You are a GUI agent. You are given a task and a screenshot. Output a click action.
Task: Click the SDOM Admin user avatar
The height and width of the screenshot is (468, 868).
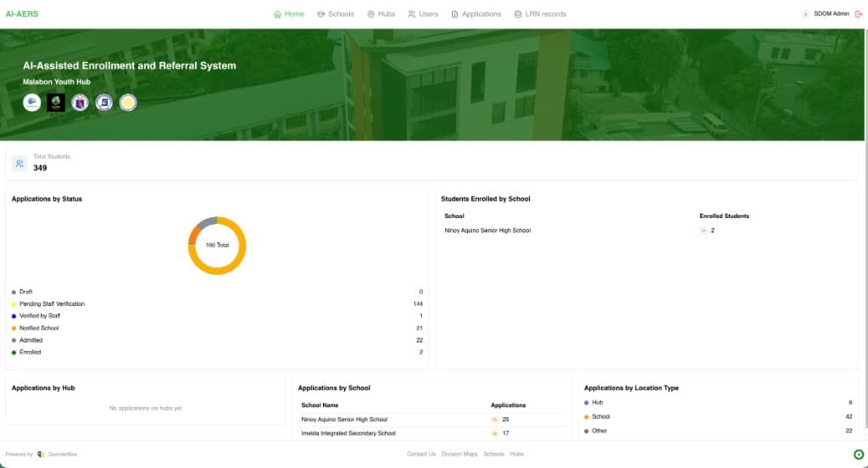point(805,14)
